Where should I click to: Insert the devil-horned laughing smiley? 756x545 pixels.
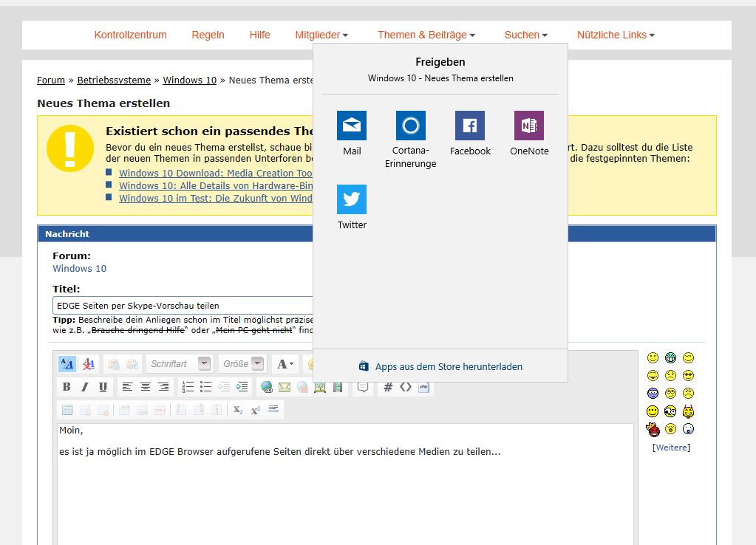pos(688,411)
